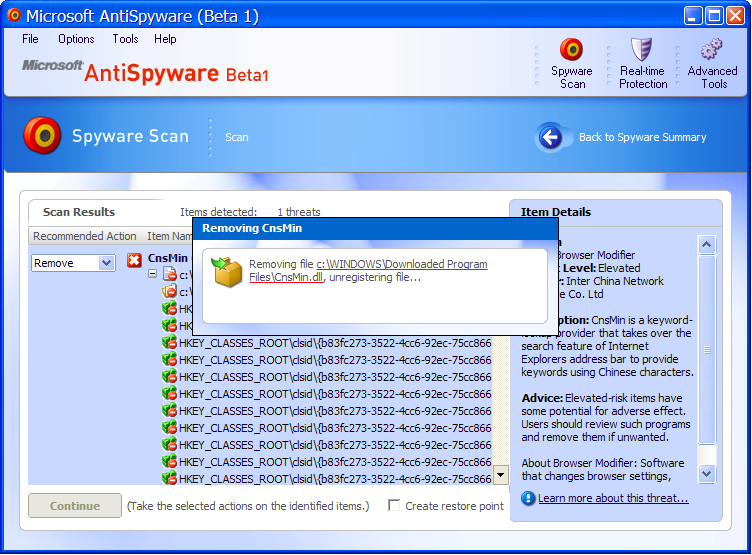Open the Spyware Scan toolbar icon

571,49
